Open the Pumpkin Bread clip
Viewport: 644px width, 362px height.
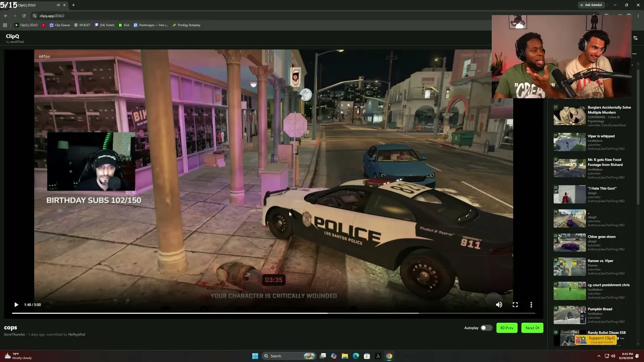pos(592,315)
